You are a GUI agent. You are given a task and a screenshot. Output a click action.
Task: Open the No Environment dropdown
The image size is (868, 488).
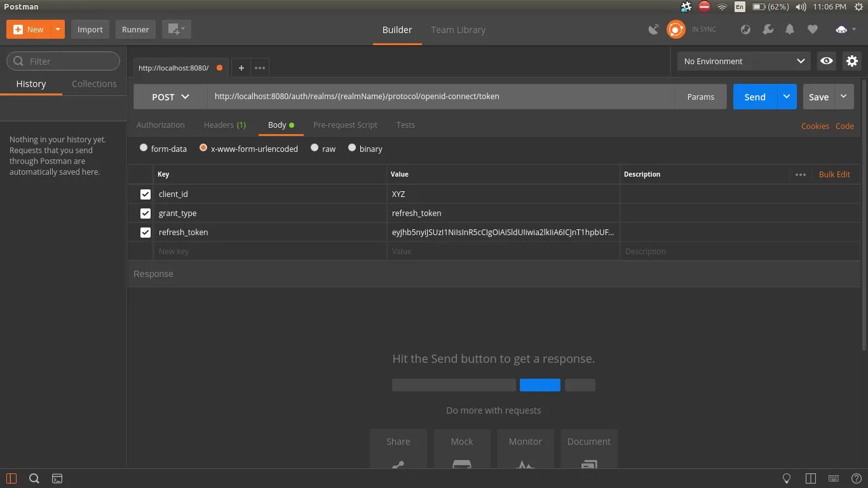click(x=744, y=61)
